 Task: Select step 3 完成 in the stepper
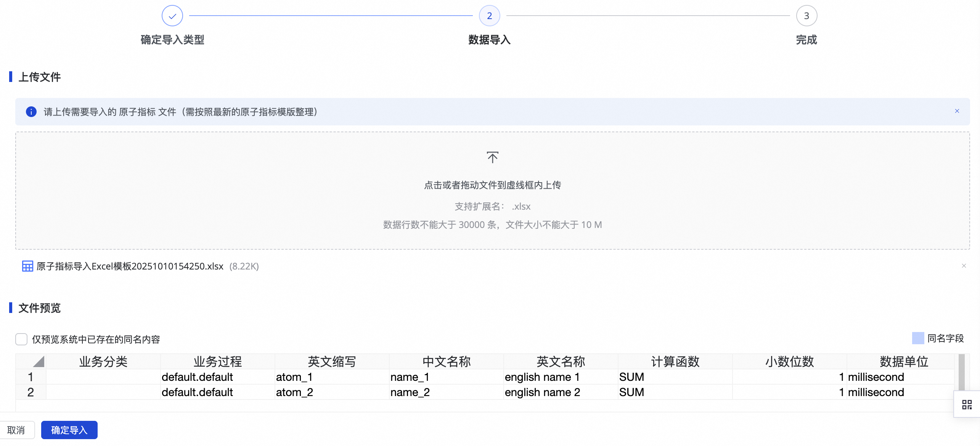(x=806, y=16)
